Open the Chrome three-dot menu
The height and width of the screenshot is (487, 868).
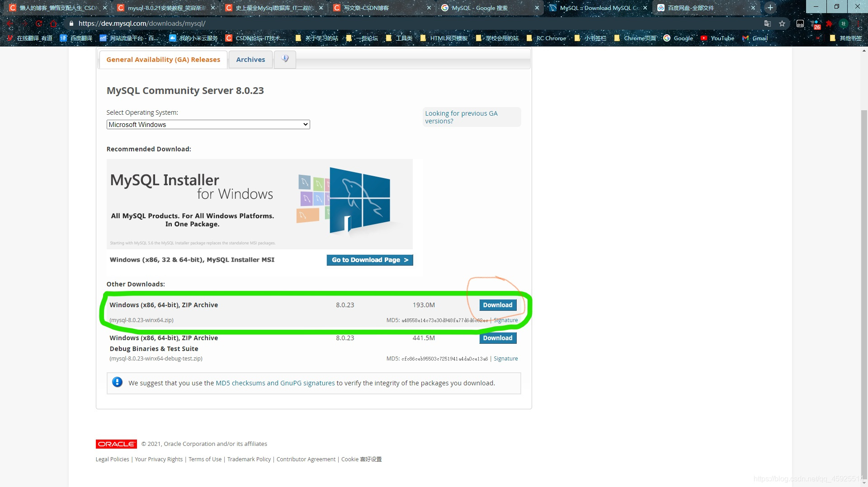pos(858,23)
